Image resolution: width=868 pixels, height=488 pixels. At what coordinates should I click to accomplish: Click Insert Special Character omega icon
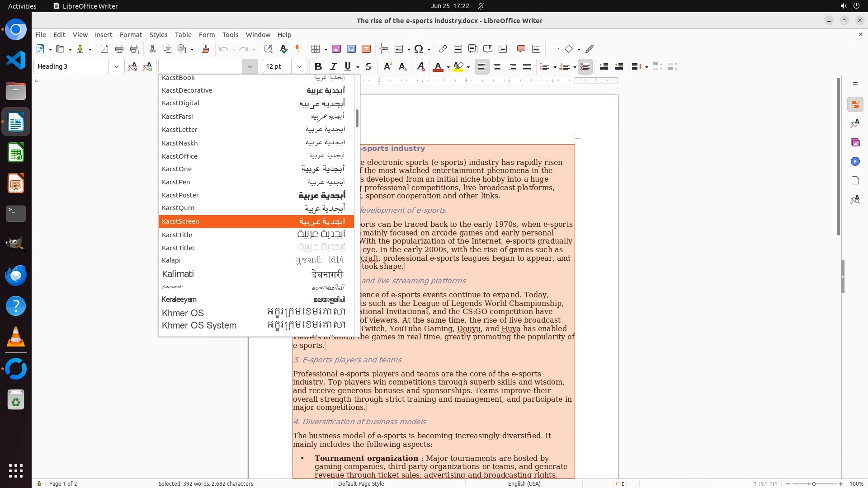click(x=419, y=49)
